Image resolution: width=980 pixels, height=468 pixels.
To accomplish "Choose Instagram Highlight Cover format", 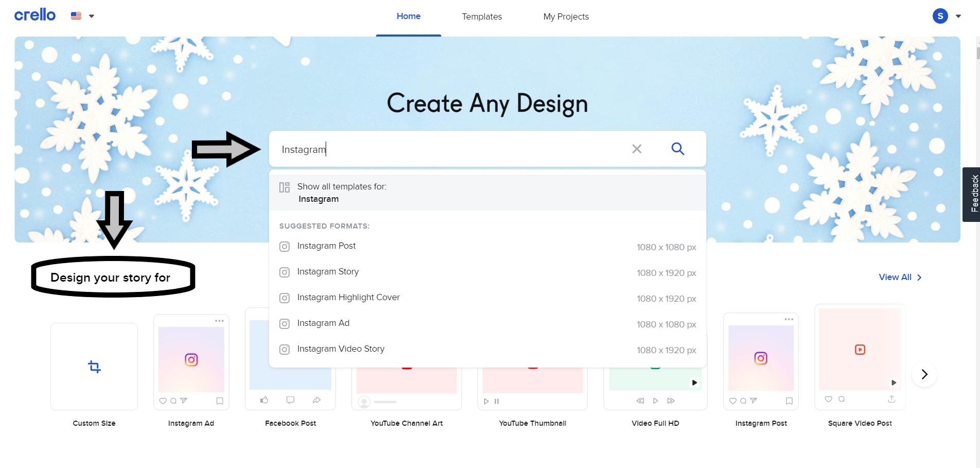I will point(488,298).
